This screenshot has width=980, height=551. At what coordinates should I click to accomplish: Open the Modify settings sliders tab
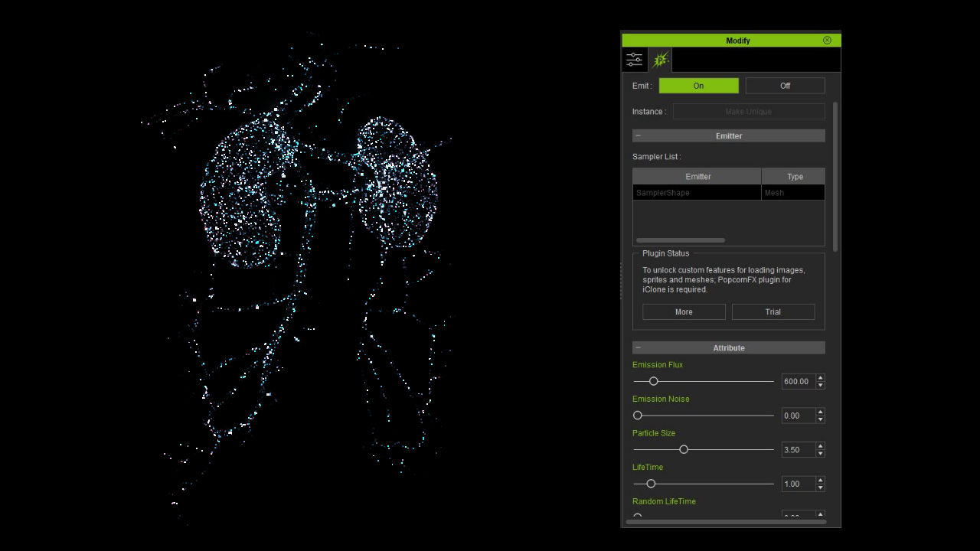[x=635, y=60]
